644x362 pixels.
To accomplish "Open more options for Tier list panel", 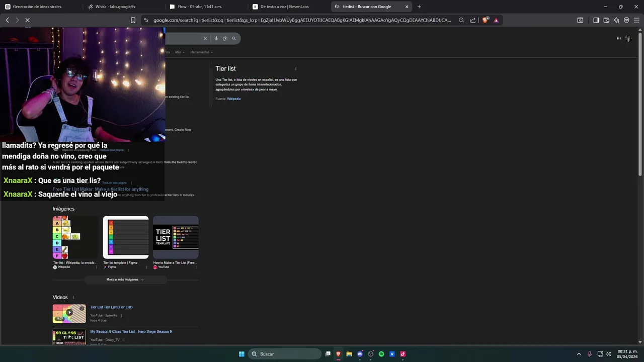I will click(296, 69).
